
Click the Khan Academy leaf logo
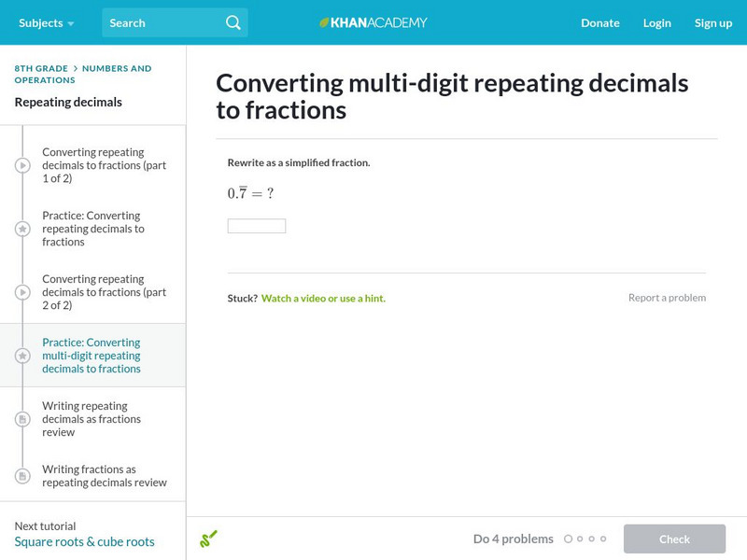324,22
